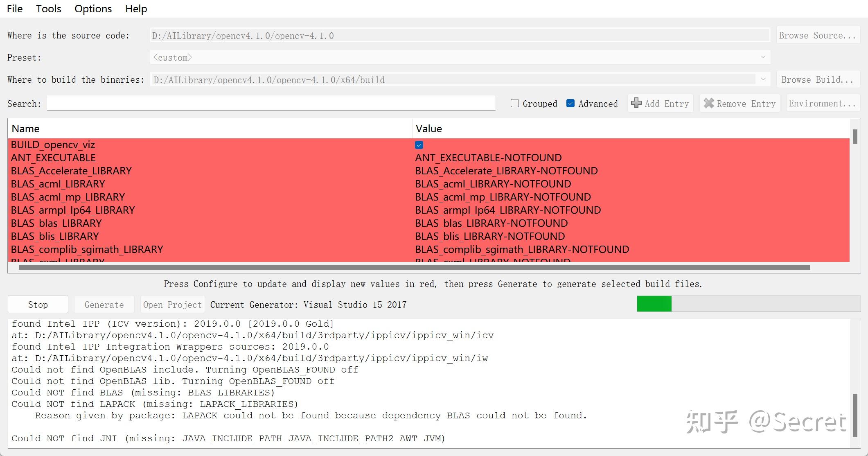Open the Help menu
Viewport: 868px width, 456px height.
point(136,9)
